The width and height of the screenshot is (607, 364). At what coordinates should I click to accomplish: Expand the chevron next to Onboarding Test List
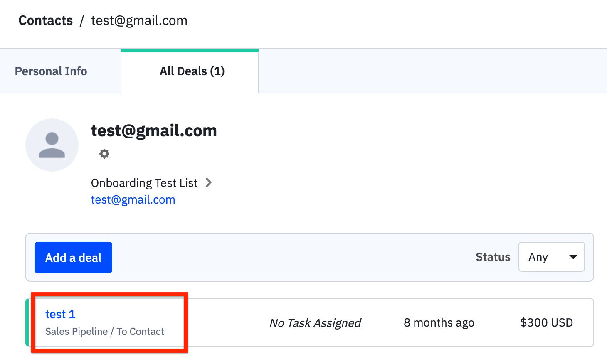pos(209,182)
